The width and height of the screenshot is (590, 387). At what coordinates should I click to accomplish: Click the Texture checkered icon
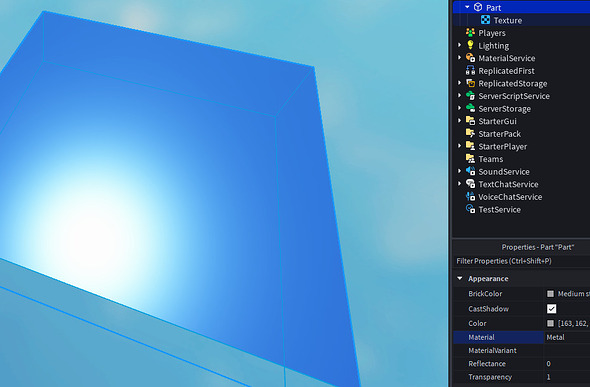click(485, 20)
